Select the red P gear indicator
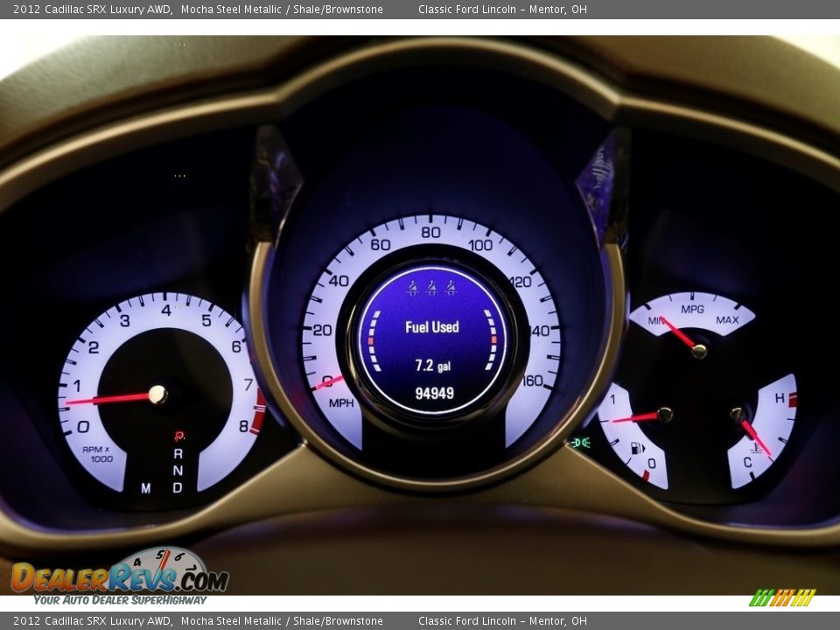The height and width of the screenshot is (630, 840). [x=178, y=436]
